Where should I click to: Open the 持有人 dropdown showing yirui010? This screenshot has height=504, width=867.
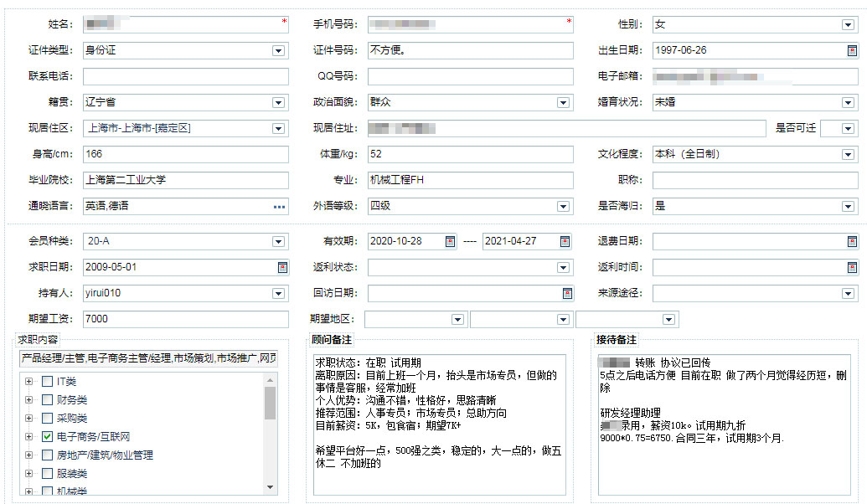pyautogui.click(x=278, y=294)
